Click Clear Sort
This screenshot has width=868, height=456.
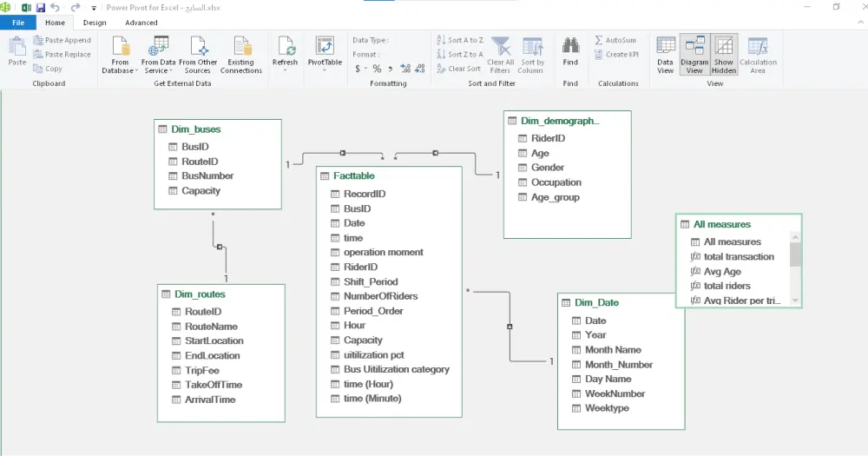(459, 69)
